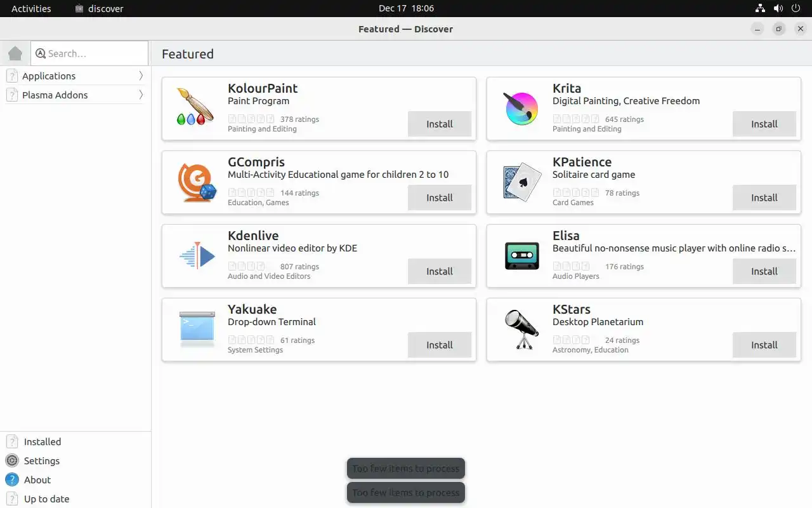812x508 pixels.
Task: Open the Installed page
Action: (75, 441)
